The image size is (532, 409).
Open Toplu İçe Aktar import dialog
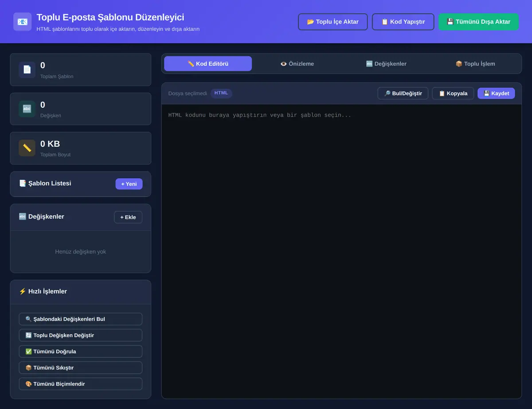[332, 22]
